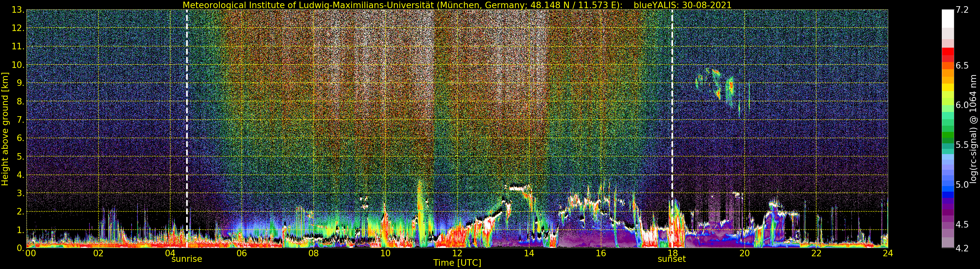Click the '13.' height tick label
Viewport: 980px width, 269px height.
click(18, 10)
